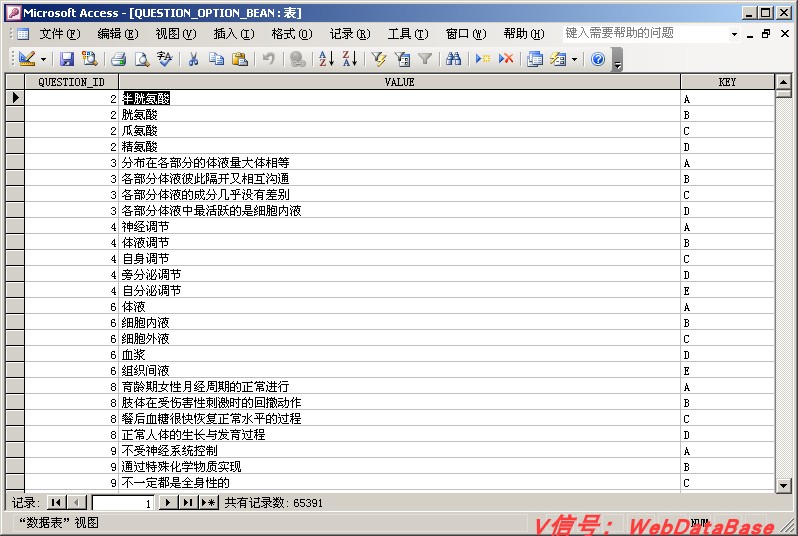This screenshot has width=798, height=536.
Task: Click vertical scrollbar up arrow
Action: pos(783,82)
